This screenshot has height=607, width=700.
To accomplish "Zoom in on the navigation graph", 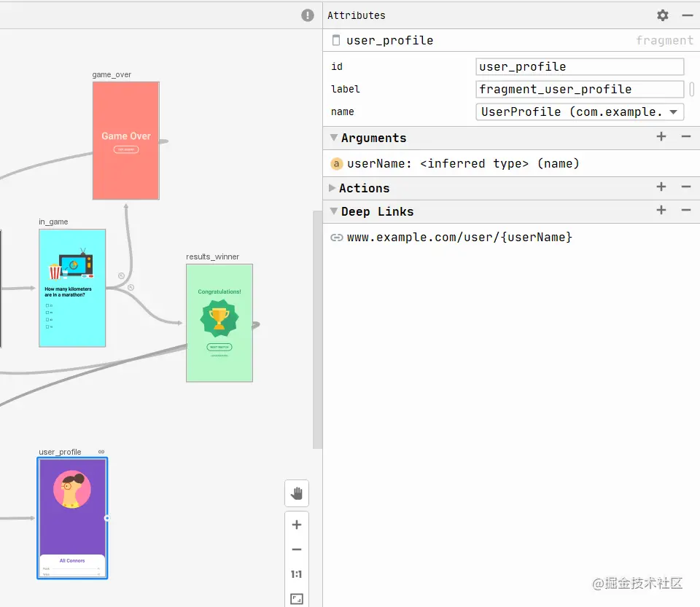I will pyautogui.click(x=297, y=525).
